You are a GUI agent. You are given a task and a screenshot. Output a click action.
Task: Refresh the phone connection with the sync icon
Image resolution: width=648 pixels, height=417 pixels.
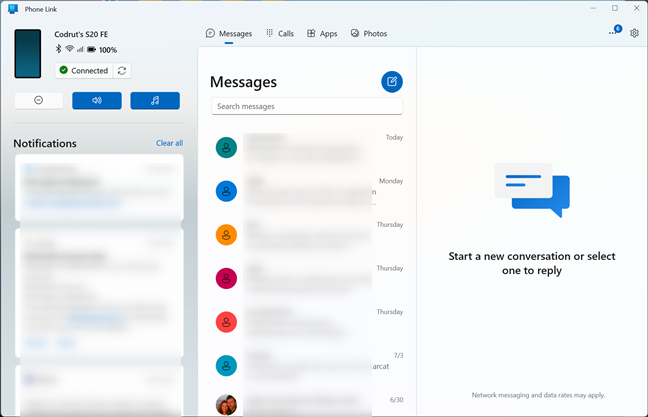[x=122, y=71]
